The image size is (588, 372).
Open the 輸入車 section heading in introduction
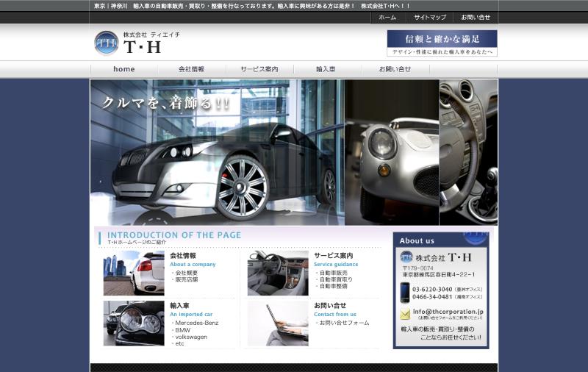point(179,306)
